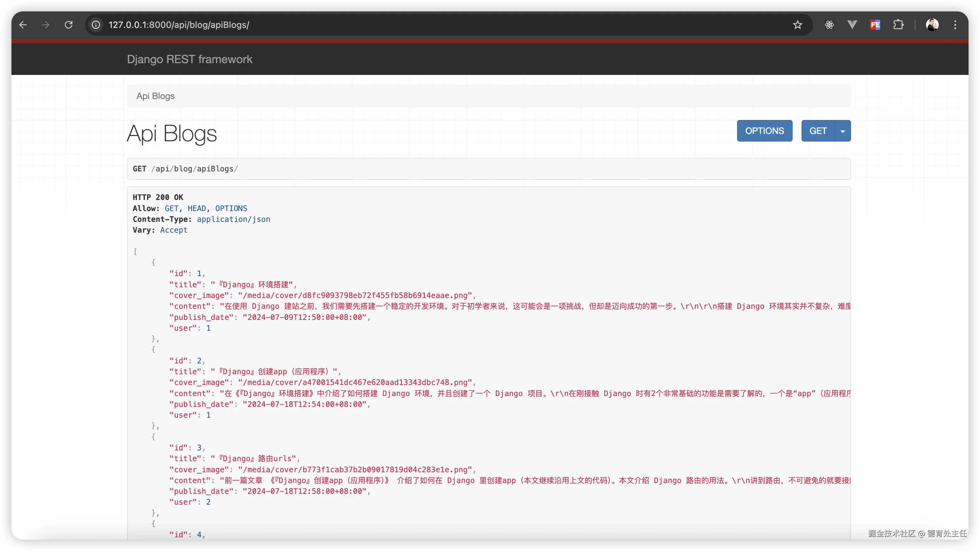Open Vue devtools extension icon
980x551 pixels.
[x=852, y=25]
